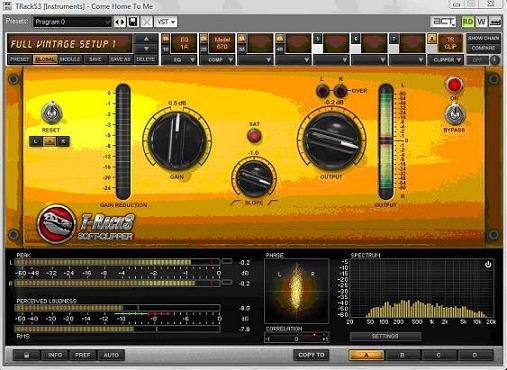The height and width of the screenshot is (370, 507).
Task: Select the TR CLIP module slot
Action: pyautogui.click(x=450, y=43)
